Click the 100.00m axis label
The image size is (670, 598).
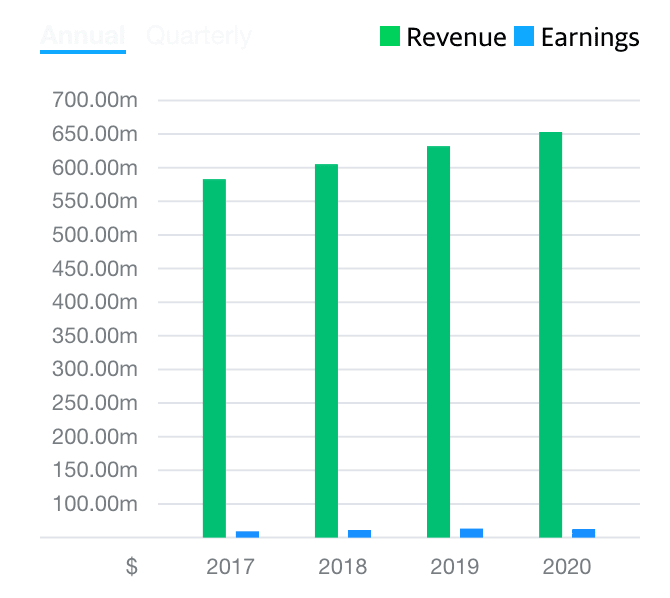(95, 504)
